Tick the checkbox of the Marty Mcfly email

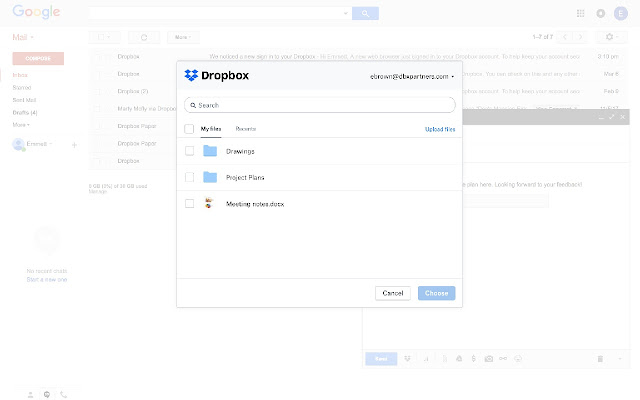[x=97, y=109]
